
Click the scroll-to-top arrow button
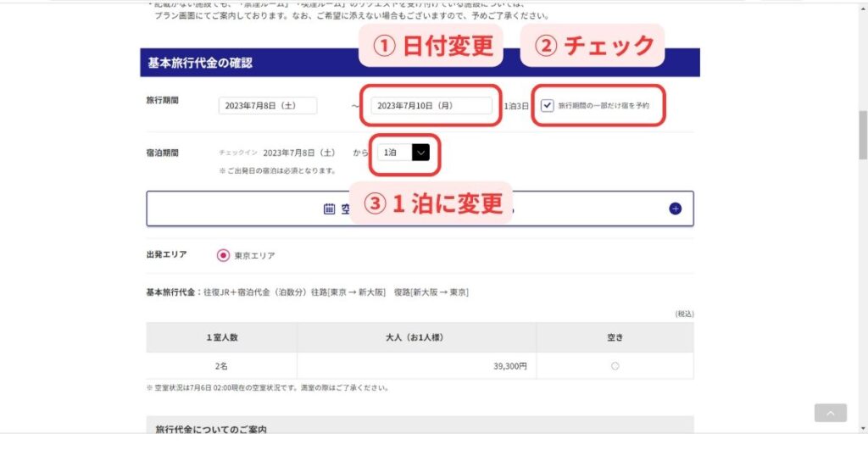pyautogui.click(x=831, y=413)
